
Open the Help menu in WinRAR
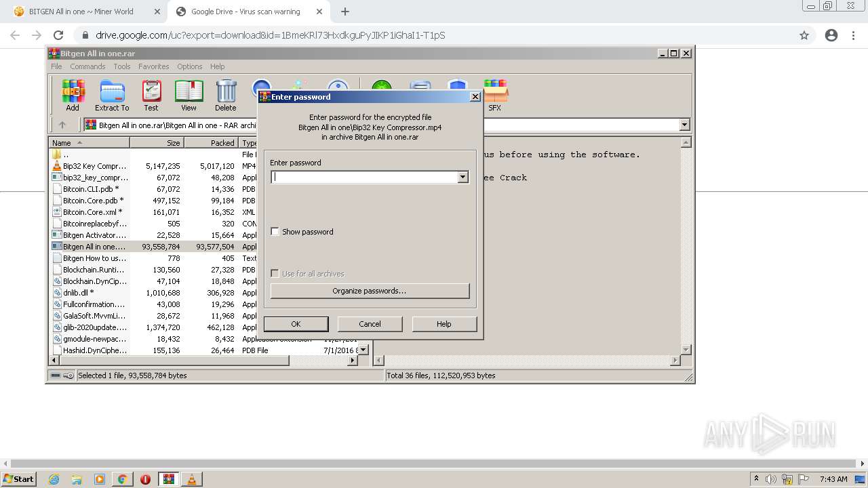(x=217, y=66)
